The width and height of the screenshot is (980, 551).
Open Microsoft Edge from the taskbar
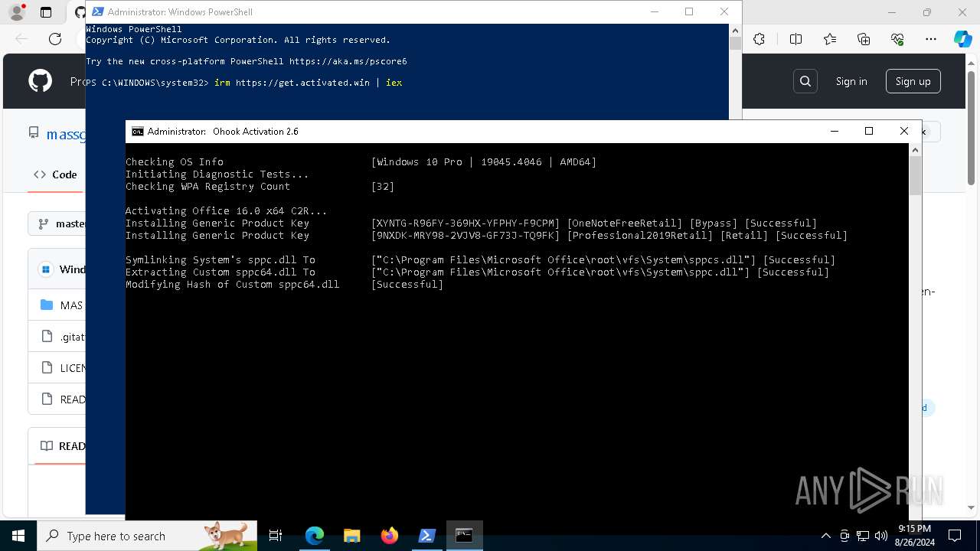point(315,536)
